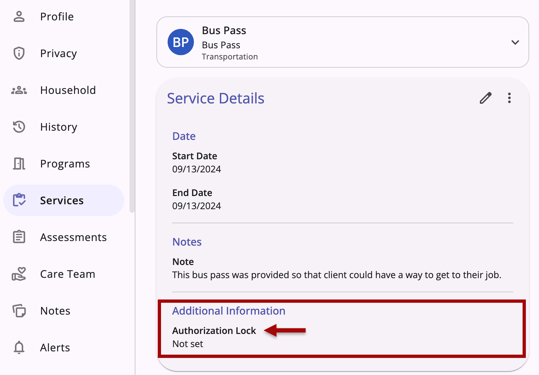Click the Programs door icon
This screenshot has width=539, height=375.
coord(19,164)
